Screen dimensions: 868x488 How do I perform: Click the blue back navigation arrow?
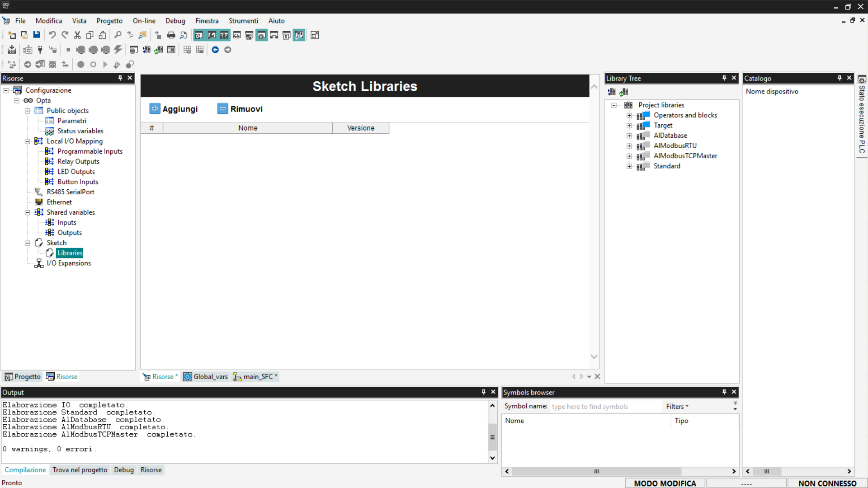click(215, 50)
